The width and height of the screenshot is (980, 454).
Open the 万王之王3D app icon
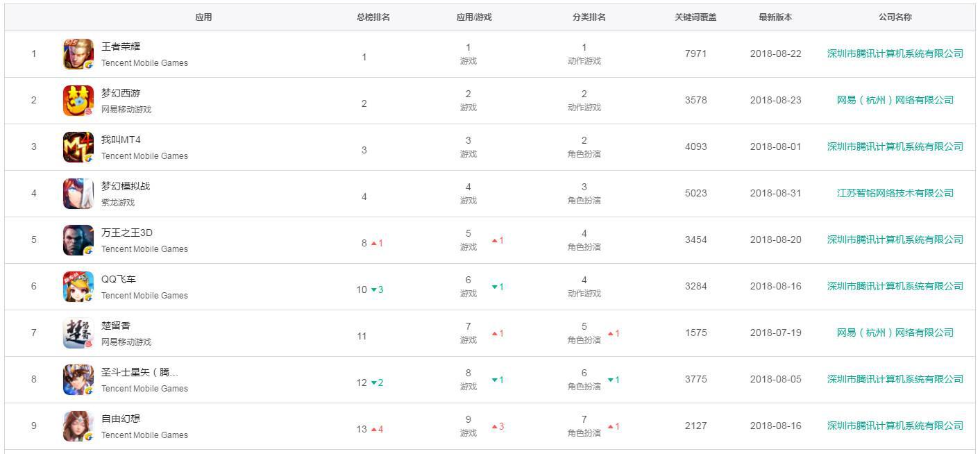78,240
